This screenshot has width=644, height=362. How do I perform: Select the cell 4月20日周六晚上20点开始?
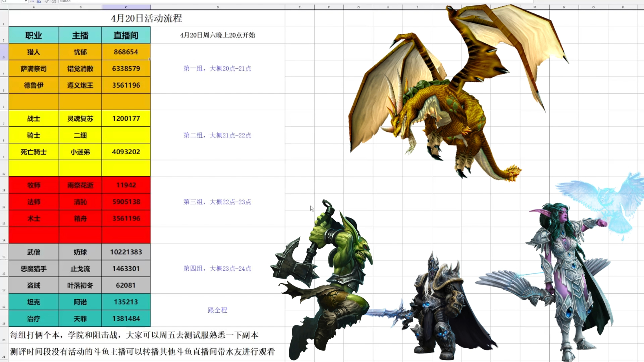[218, 35]
